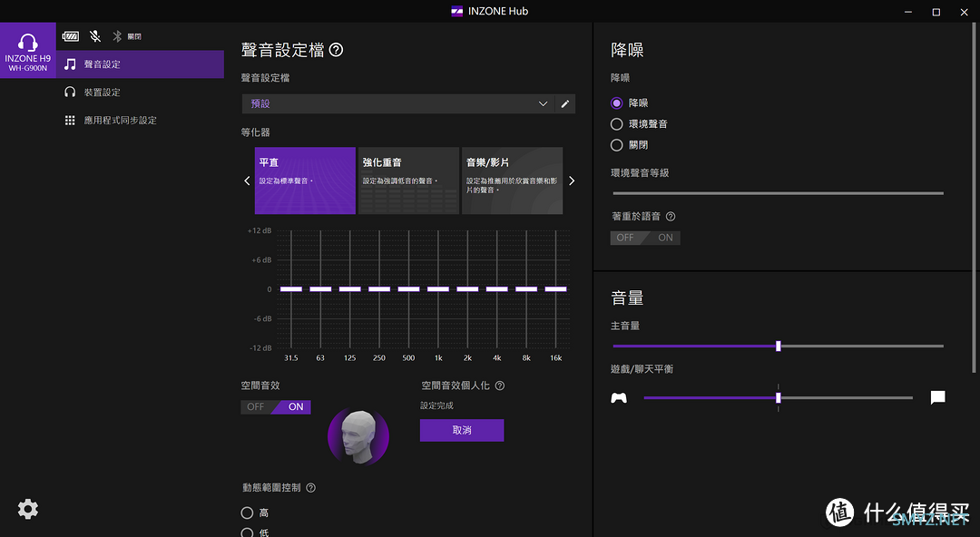Image resolution: width=980 pixels, height=537 pixels.
Task: Select the 關閉 radio option under 降噪
Action: [617, 145]
